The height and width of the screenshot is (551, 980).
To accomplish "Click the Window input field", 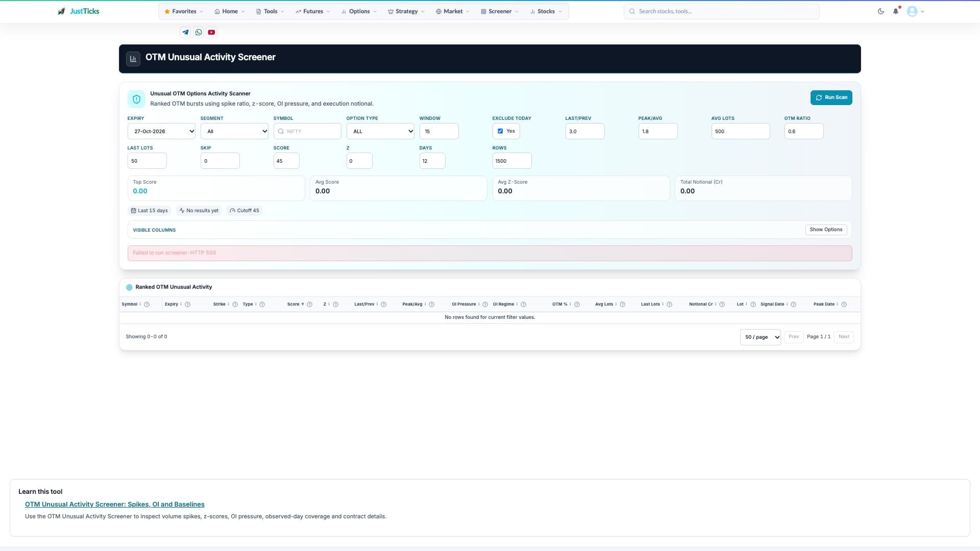I will 439,131.
